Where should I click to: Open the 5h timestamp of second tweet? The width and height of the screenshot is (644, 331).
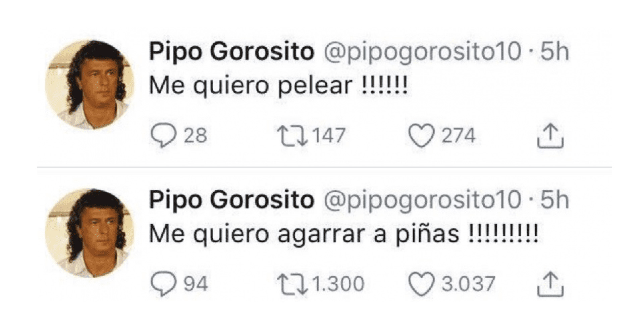(554, 200)
